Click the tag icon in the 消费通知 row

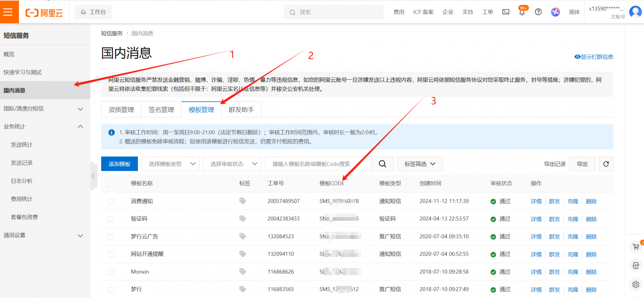(x=243, y=201)
